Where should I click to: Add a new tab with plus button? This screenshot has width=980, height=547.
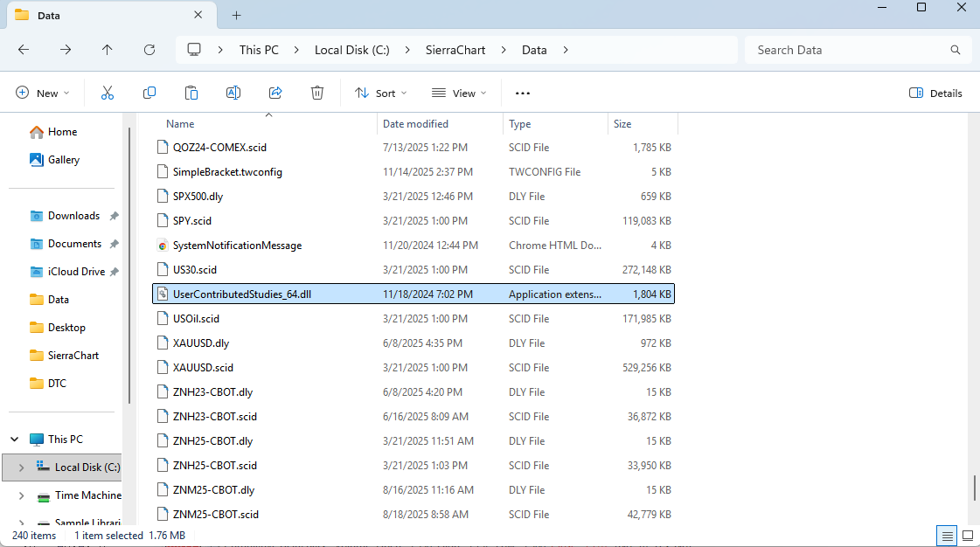[236, 16]
